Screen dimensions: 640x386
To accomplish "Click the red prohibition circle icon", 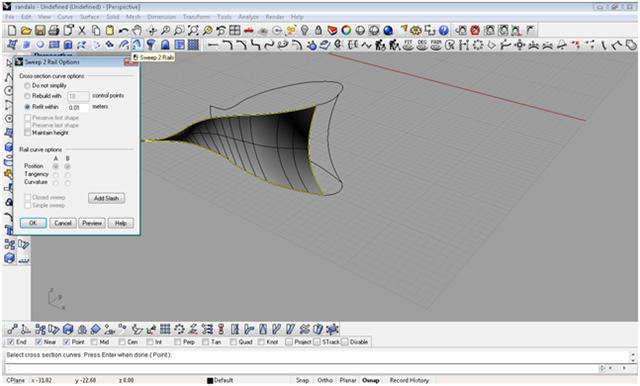I will (x=475, y=31).
